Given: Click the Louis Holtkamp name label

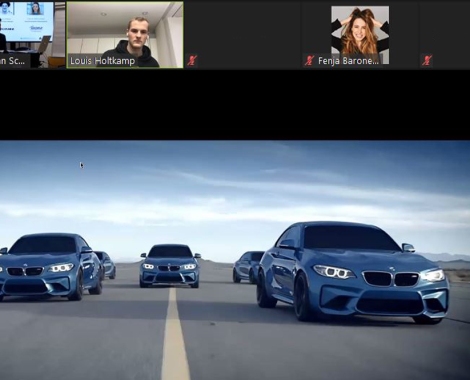Looking at the screenshot, I should (x=102, y=61).
